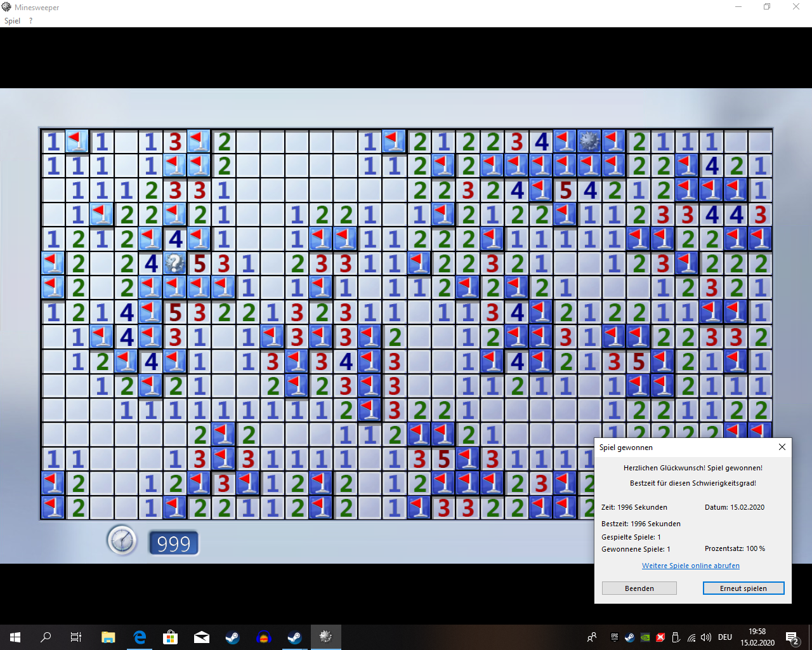The height and width of the screenshot is (650, 812).
Task: Click the red X tray icon
Action: [660, 637]
